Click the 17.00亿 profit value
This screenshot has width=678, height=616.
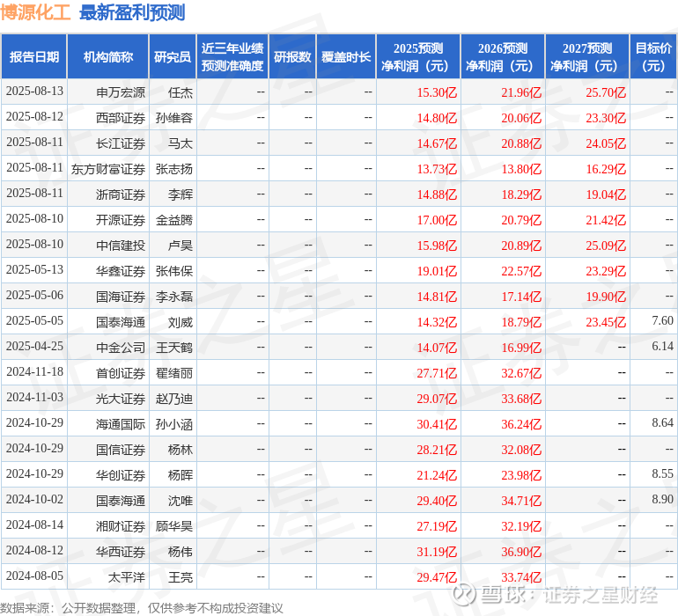coord(437,220)
